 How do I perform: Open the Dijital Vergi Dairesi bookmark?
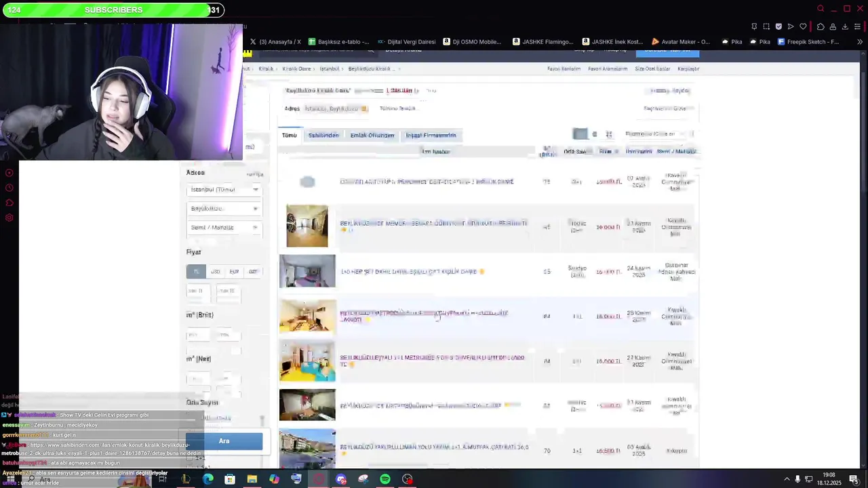tap(406, 41)
